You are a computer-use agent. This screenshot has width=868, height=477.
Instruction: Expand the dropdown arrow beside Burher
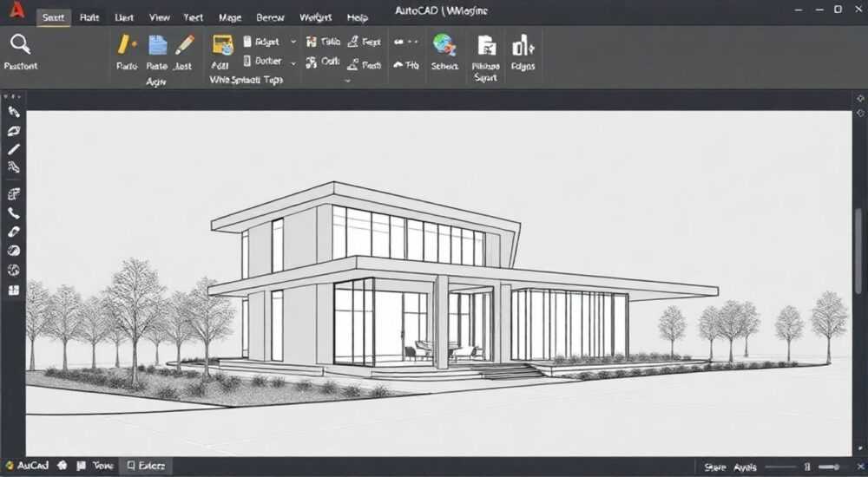[x=293, y=63]
